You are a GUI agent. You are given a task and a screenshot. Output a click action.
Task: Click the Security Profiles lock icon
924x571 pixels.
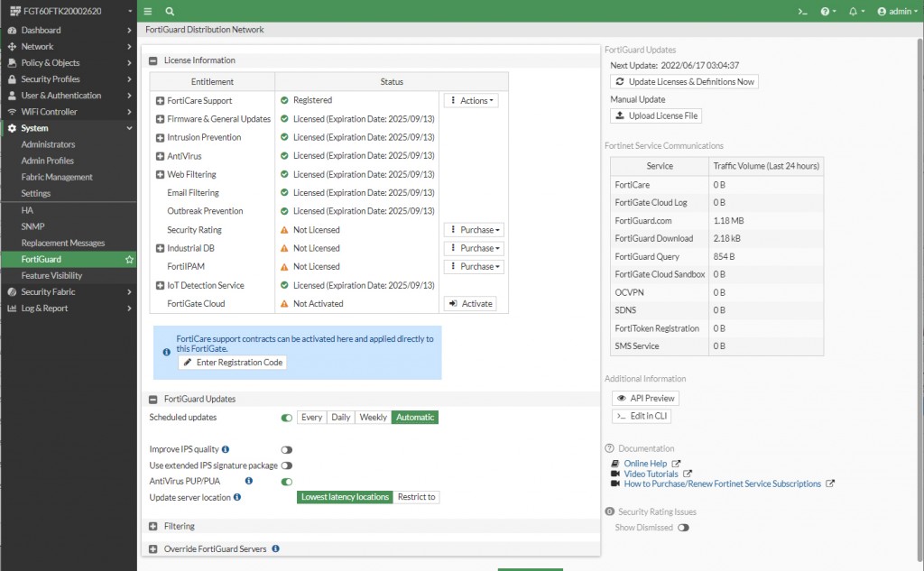[x=12, y=79]
